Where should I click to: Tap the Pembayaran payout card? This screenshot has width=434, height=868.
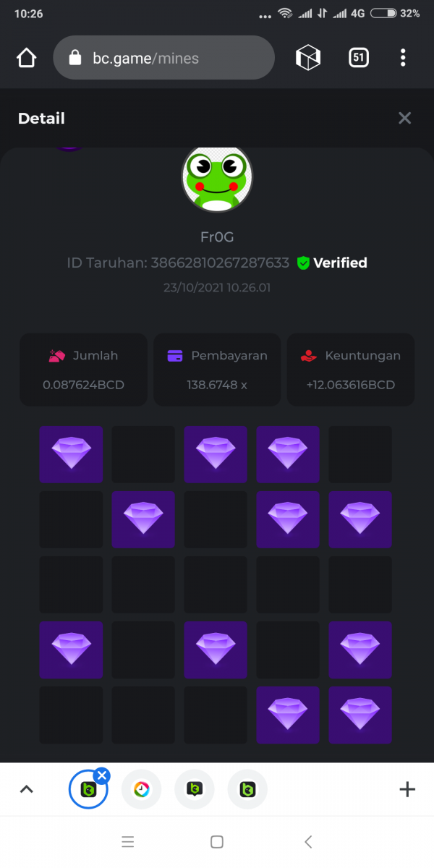(x=217, y=370)
